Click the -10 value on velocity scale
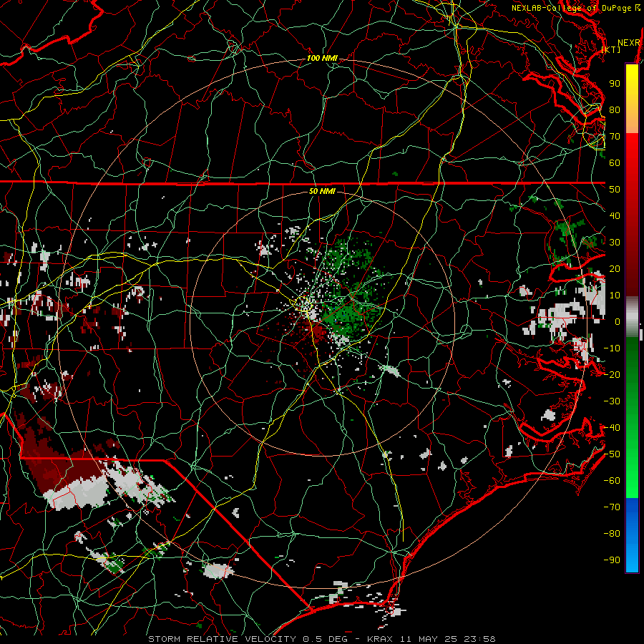Image resolution: width=644 pixels, height=644 pixels. (x=612, y=348)
